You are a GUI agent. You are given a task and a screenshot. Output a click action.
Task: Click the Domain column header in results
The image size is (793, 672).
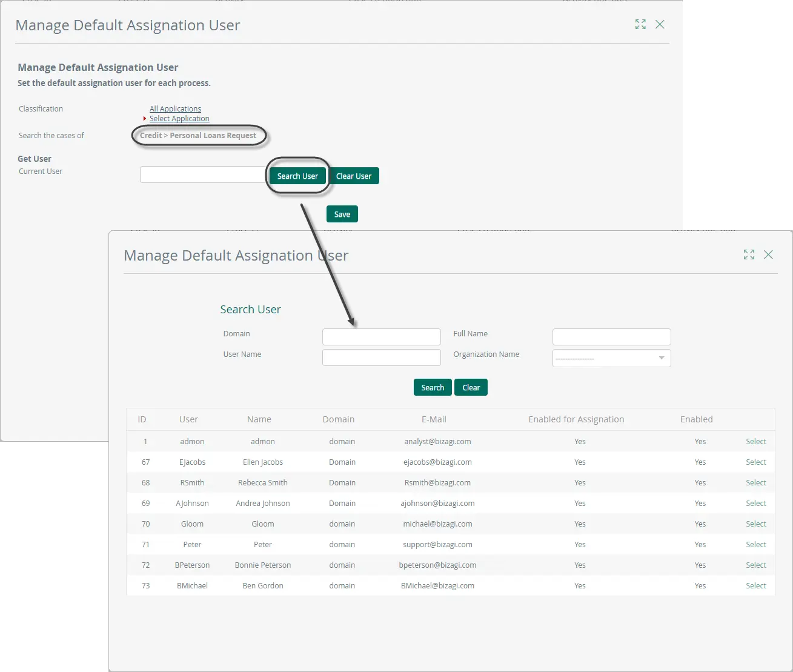tap(339, 419)
